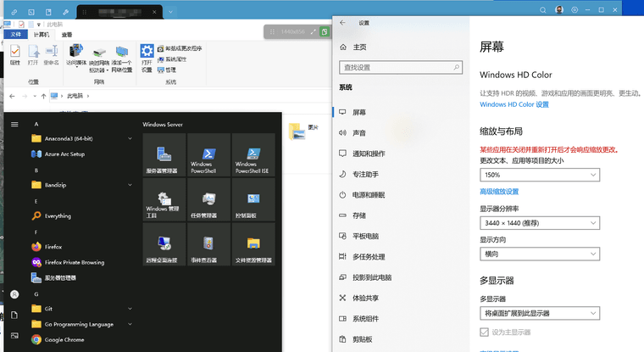
Task: Click 卸载或更改程序 in Explorer ribbon
Action: pos(180,48)
